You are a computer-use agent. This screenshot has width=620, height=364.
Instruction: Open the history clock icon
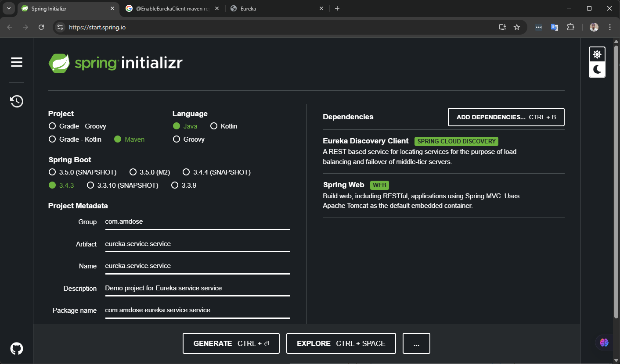click(17, 101)
